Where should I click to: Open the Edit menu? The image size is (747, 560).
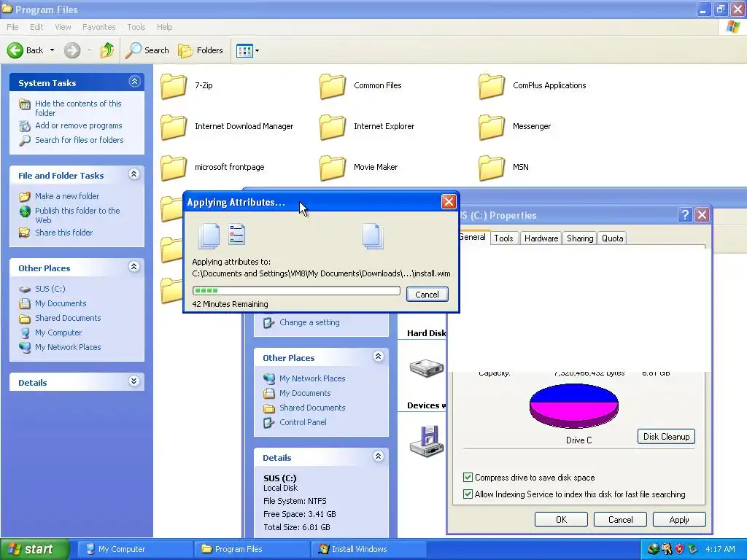(x=36, y=27)
